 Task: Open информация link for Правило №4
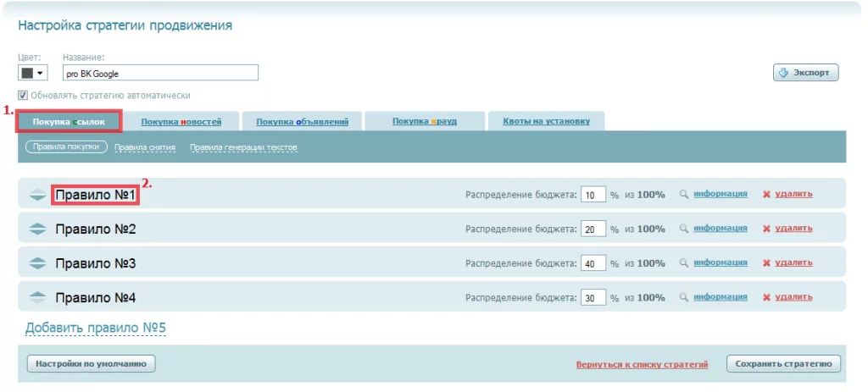tap(721, 297)
